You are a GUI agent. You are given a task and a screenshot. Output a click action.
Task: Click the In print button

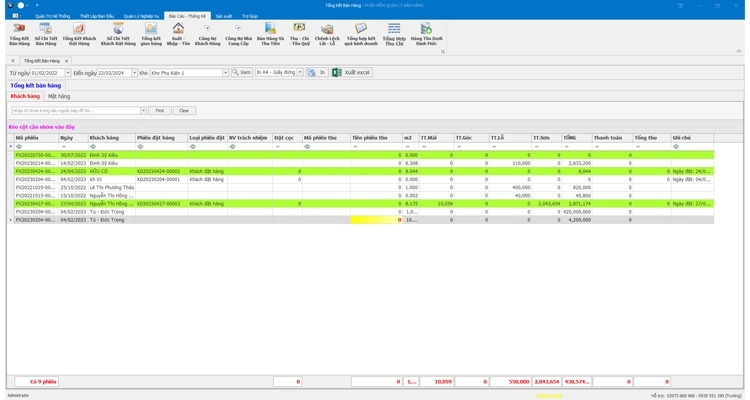pos(317,73)
